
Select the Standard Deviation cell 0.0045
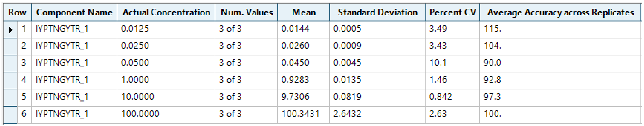(377, 64)
